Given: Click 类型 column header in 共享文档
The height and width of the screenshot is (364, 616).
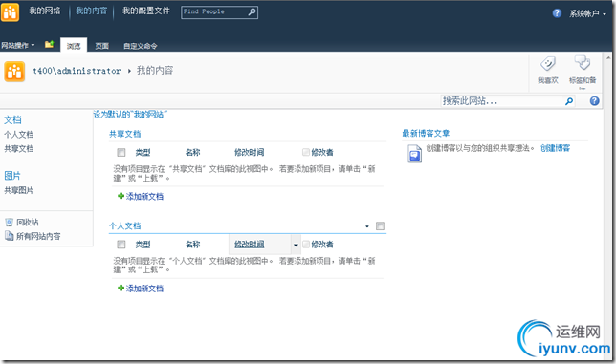Looking at the screenshot, I should point(143,152).
